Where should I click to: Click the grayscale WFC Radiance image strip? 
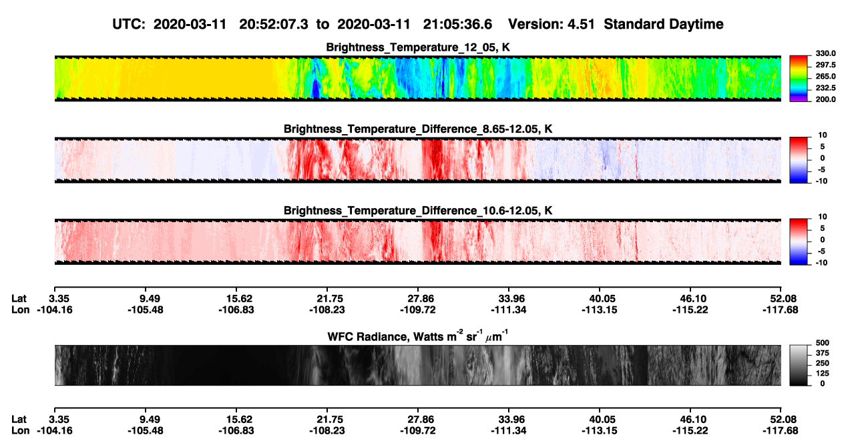(x=418, y=365)
